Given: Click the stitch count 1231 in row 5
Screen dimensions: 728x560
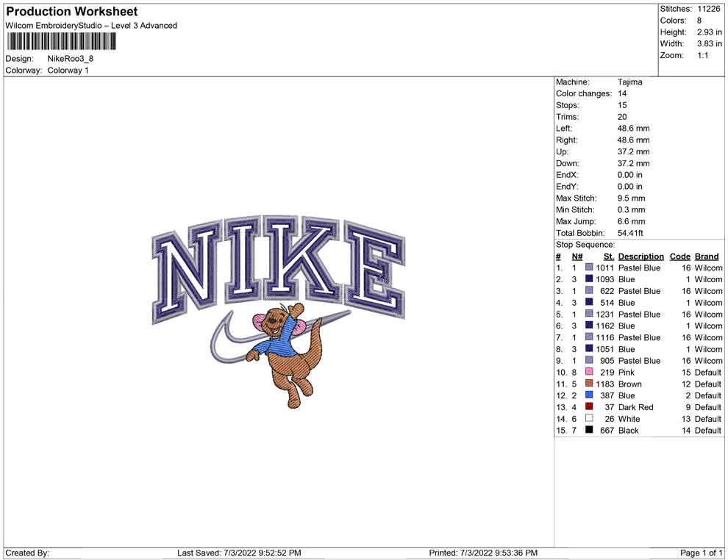Looking at the screenshot, I should pos(605,314).
